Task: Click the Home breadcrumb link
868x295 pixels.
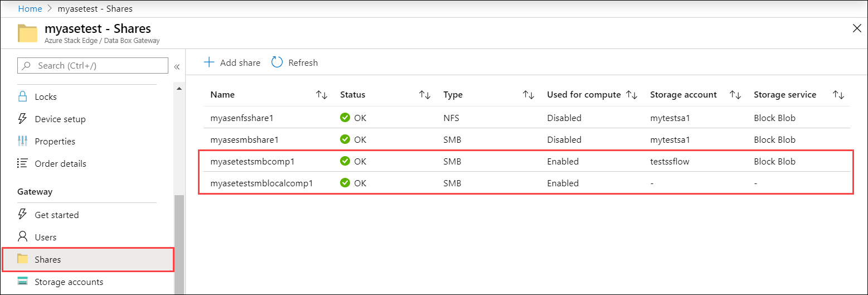Action: pyautogui.click(x=30, y=9)
